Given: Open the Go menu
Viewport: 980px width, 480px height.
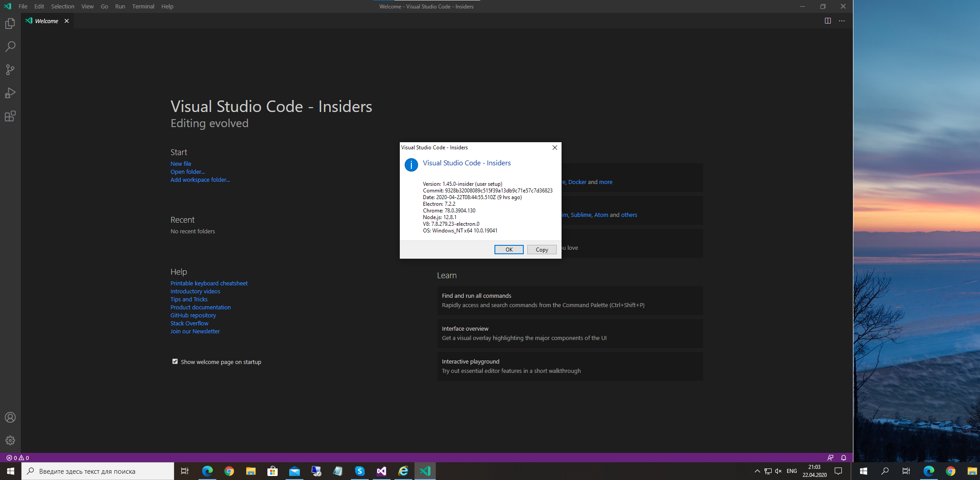Looking at the screenshot, I should point(104,6).
